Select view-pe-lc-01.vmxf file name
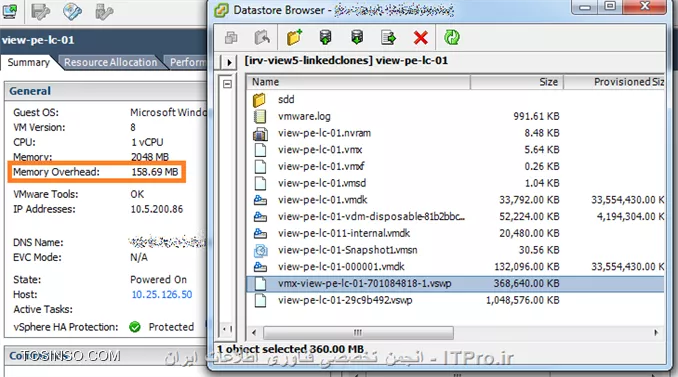Screen dimensions: 678x377 tap(321, 166)
